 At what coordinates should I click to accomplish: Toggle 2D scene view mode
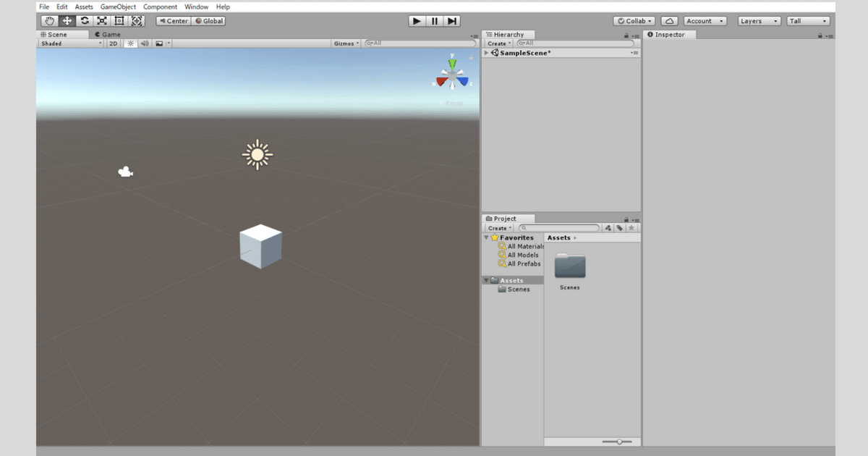coord(113,43)
